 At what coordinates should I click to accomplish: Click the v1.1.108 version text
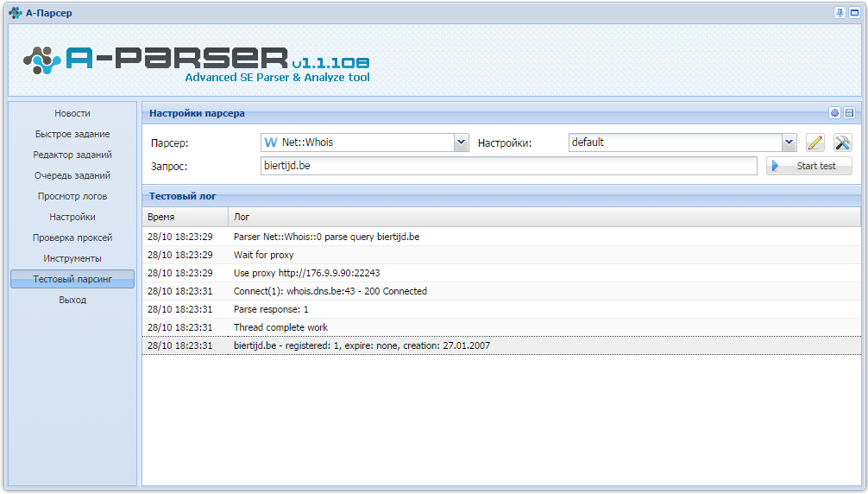click(330, 62)
